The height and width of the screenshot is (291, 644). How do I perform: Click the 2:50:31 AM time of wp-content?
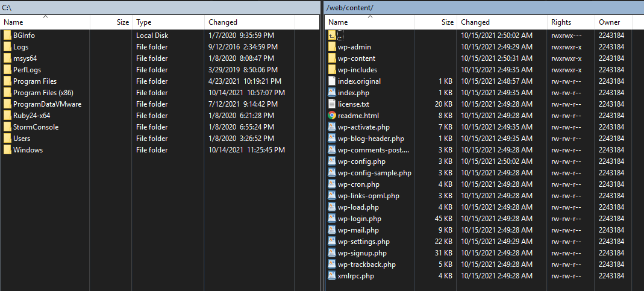pos(515,58)
